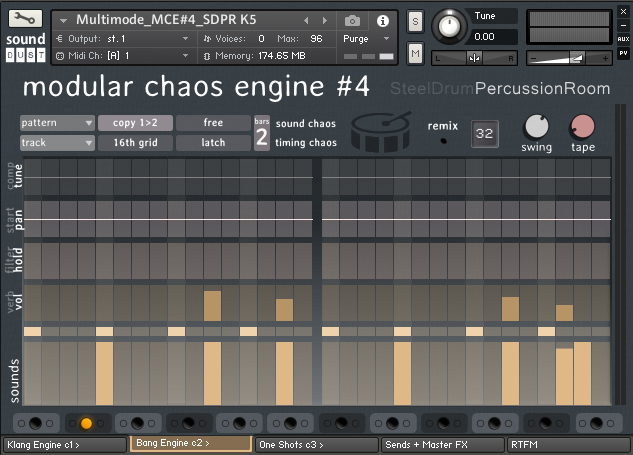
Task: Click the hold row label
Action: pyautogui.click(x=19, y=260)
